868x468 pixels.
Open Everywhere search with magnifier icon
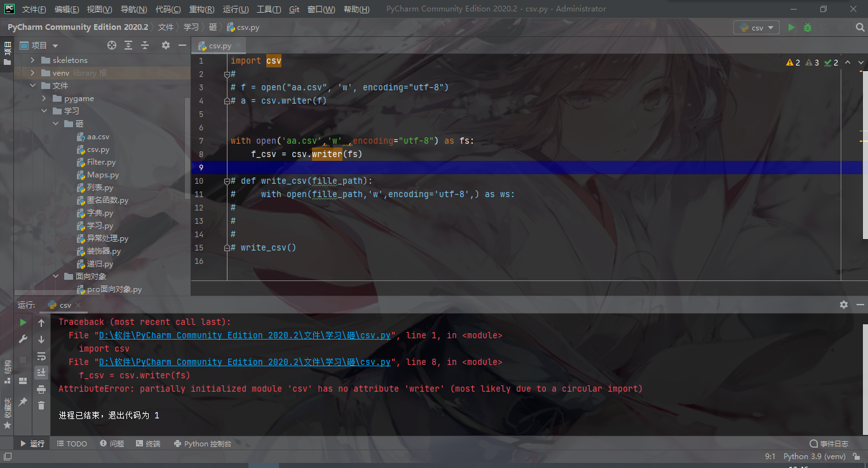[860, 27]
